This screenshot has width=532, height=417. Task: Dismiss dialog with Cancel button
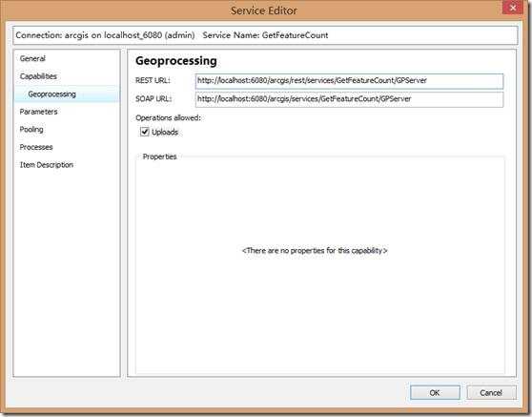[491, 392]
